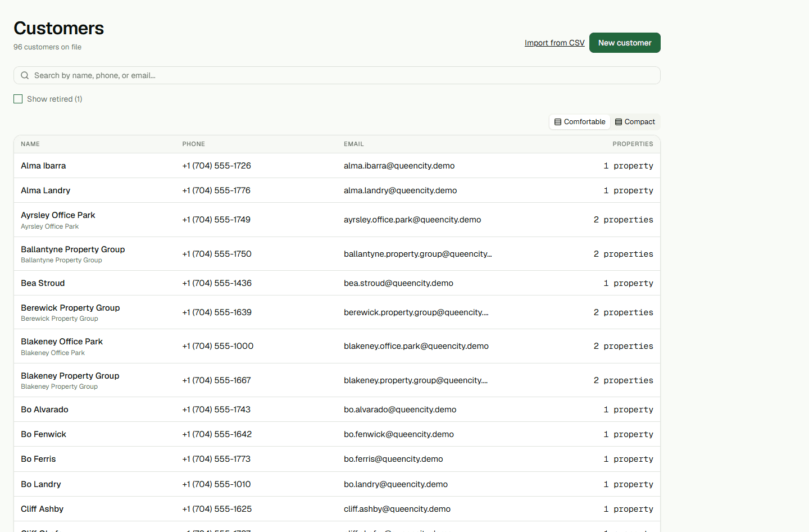Image resolution: width=809 pixels, height=532 pixels.
Task: Open the Import from CSV link
Action: (x=555, y=43)
